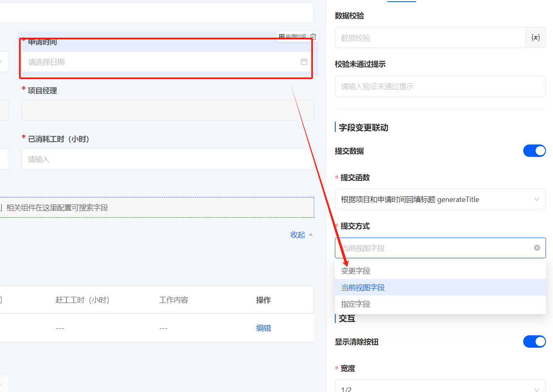Image resolution: width=553 pixels, height=392 pixels.
Task: Toggle the 提交数据 switch
Action: click(534, 151)
